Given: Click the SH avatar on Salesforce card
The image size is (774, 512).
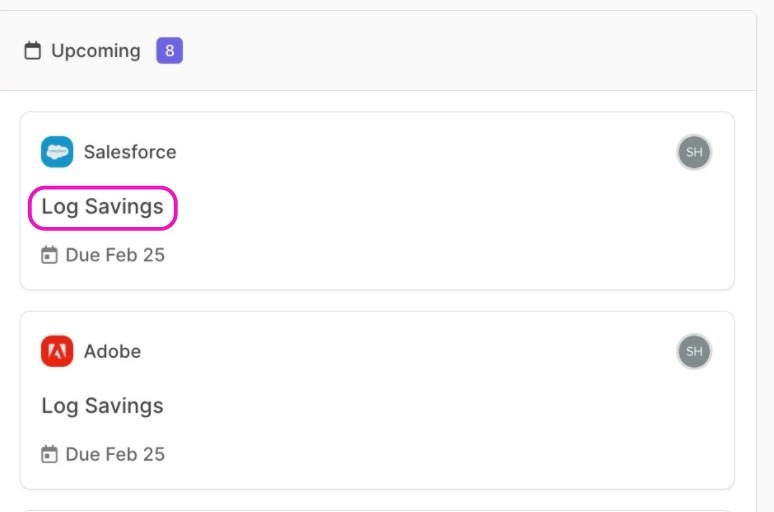Looking at the screenshot, I should [694, 152].
